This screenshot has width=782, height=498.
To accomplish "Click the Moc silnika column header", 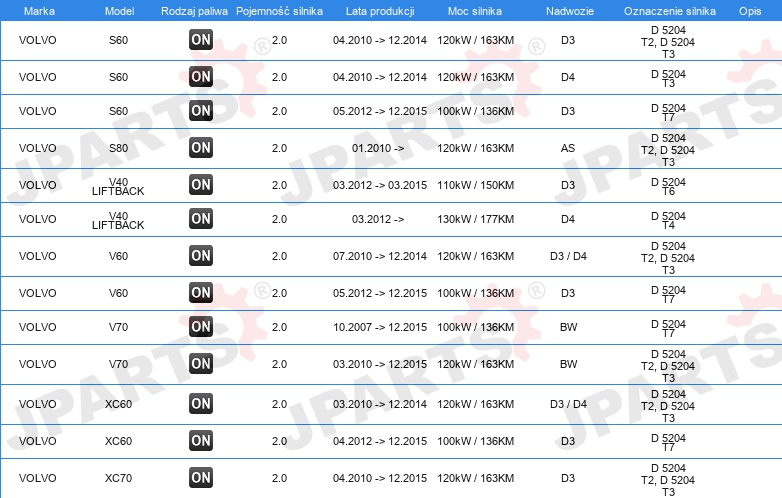I will pos(475,11).
